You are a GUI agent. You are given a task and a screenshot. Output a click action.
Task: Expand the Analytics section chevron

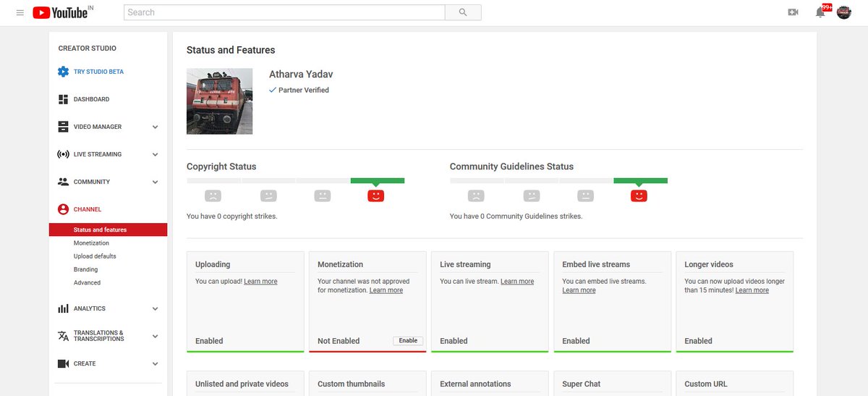(155, 308)
